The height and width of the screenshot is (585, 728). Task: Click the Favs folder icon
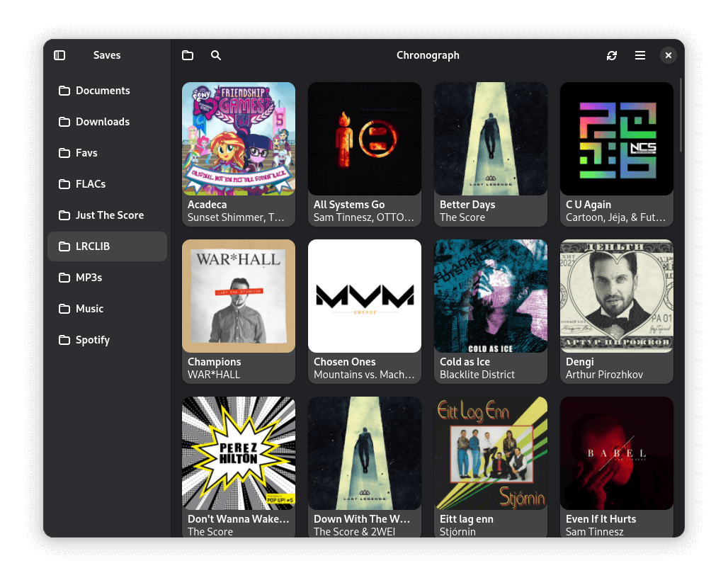(64, 153)
